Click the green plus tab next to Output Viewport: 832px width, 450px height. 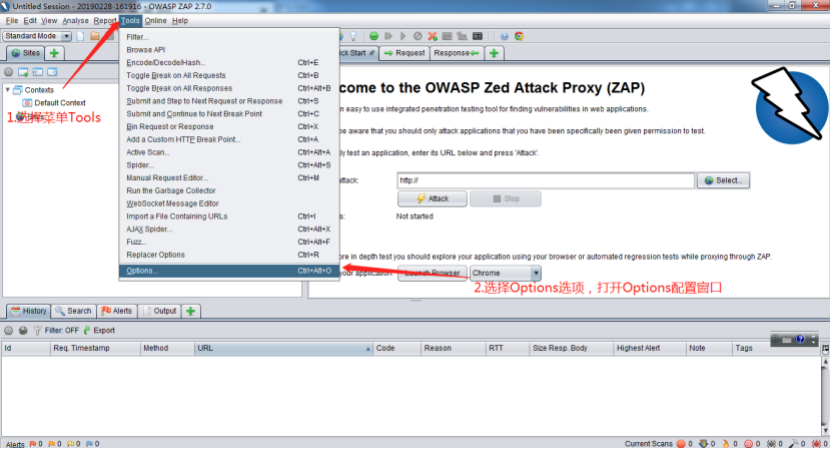[190, 311]
